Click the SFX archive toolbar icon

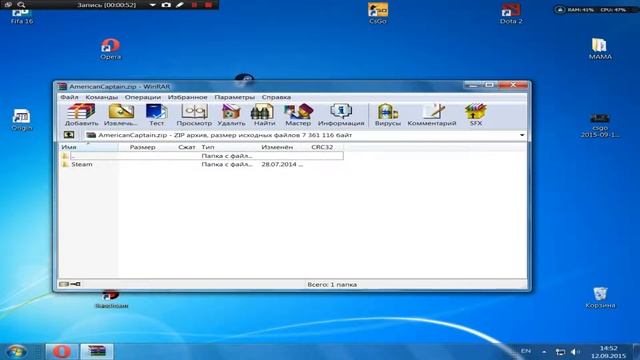pyautogui.click(x=476, y=115)
